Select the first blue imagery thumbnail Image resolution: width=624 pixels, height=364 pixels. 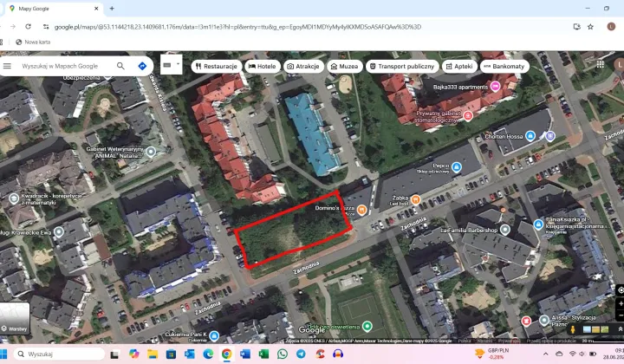(x=587, y=329)
